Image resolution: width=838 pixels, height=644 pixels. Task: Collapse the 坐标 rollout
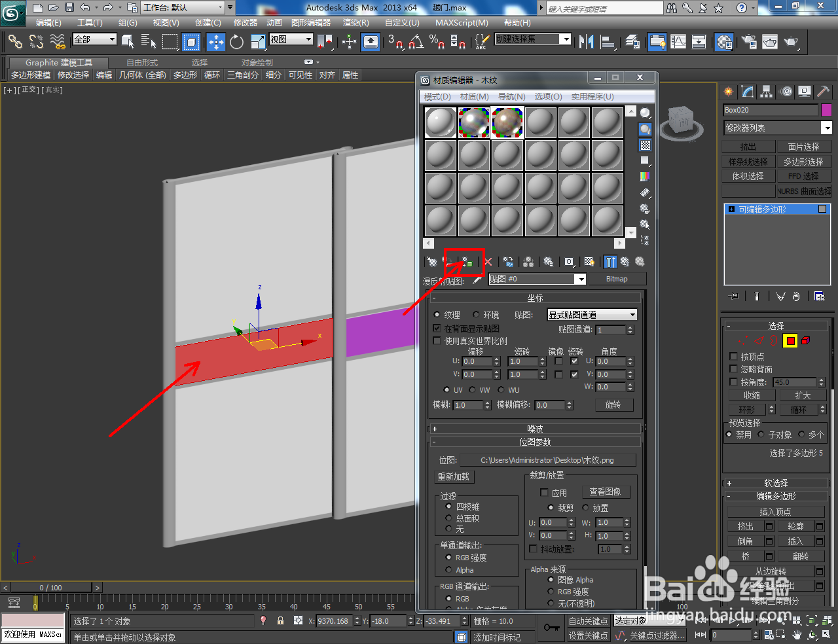[x=535, y=298]
